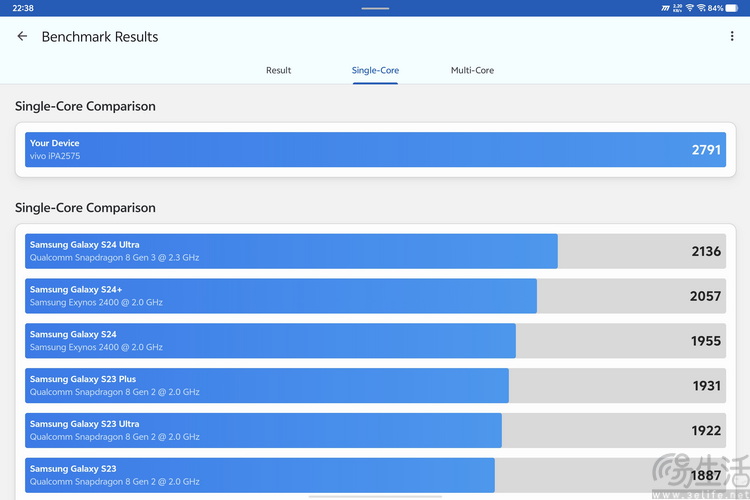Click the score value 1955

click(x=706, y=341)
